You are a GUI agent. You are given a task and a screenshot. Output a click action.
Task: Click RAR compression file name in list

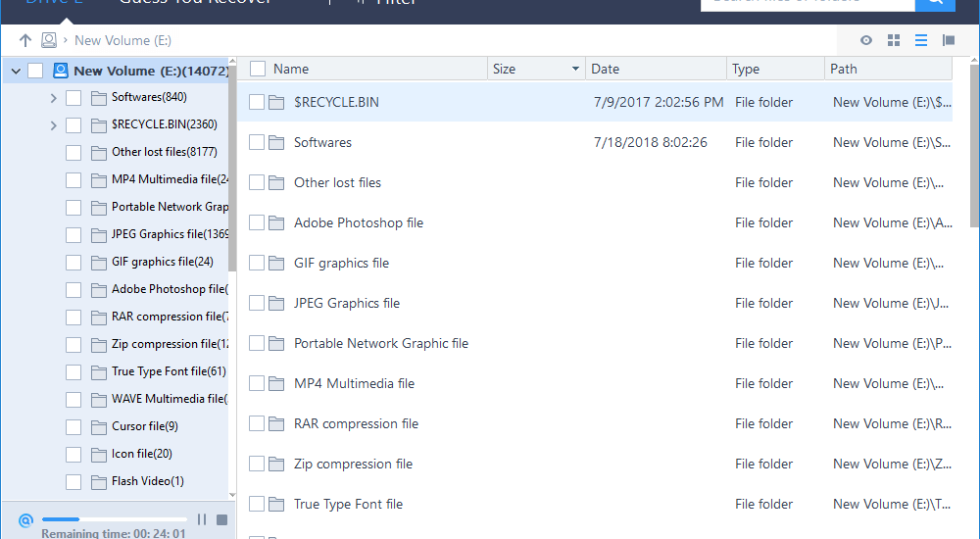pos(357,424)
